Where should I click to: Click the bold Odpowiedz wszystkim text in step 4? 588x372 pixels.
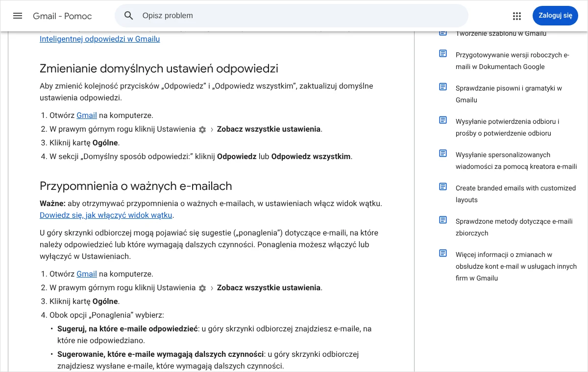click(311, 157)
